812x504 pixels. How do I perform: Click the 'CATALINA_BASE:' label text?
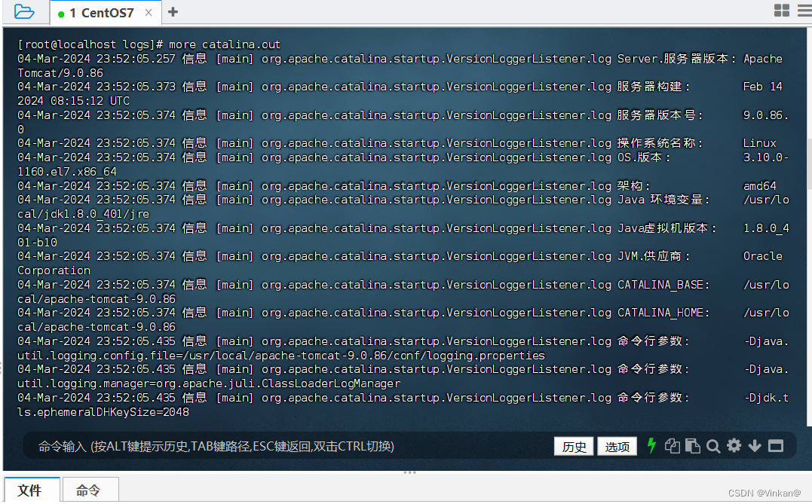(663, 285)
